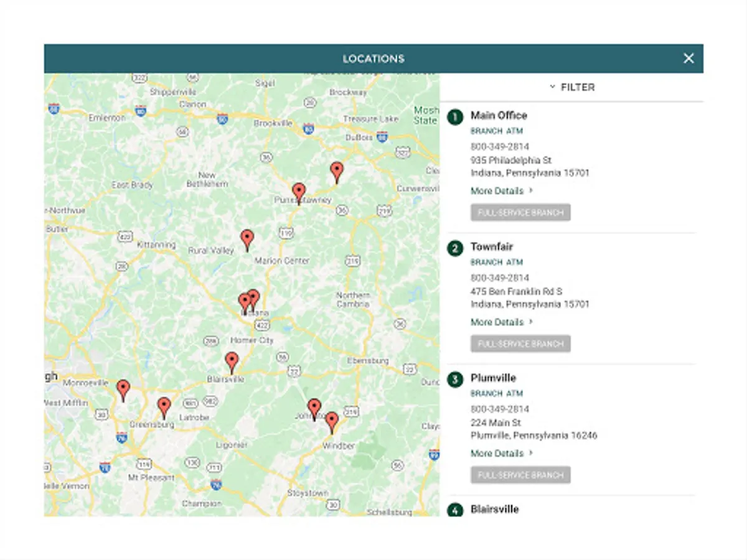This screenshot has width=747, height=560.
Task: Click map pin near Punxsutawney
Action: (299, 193)
